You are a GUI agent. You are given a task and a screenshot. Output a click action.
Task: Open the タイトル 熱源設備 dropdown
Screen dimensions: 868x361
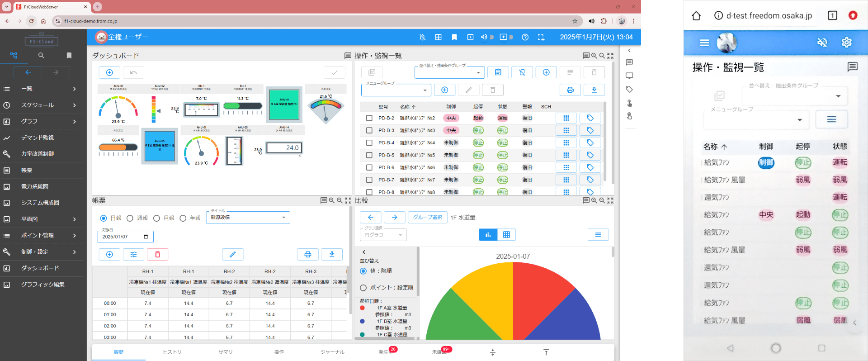click(x=248, y=218)
